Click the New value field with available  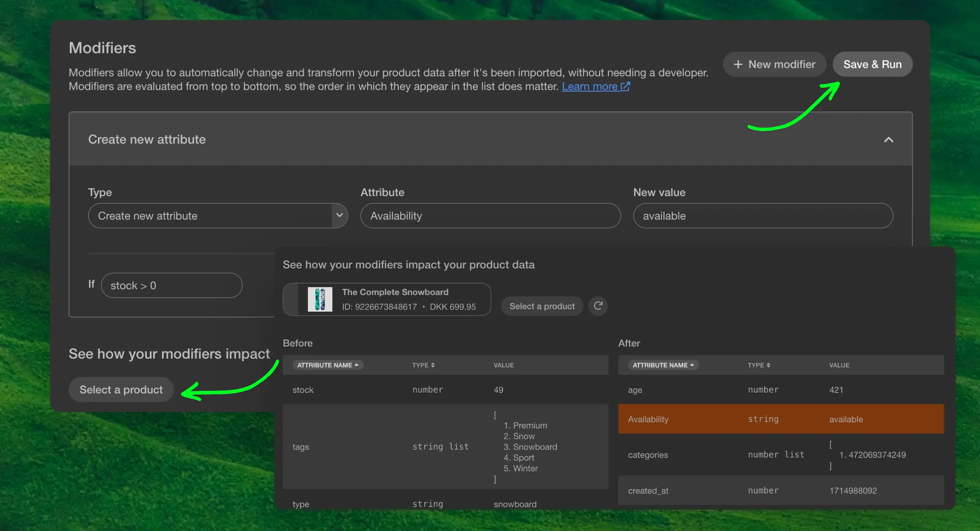(763, 216)
